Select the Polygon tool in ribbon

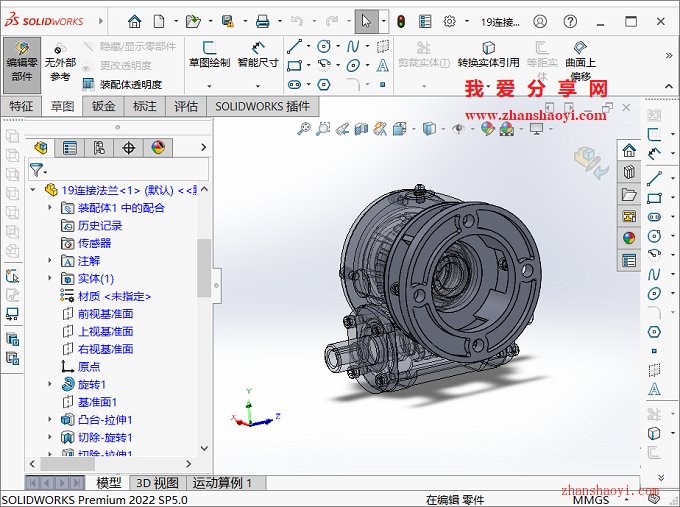click(x=324, y=85)
